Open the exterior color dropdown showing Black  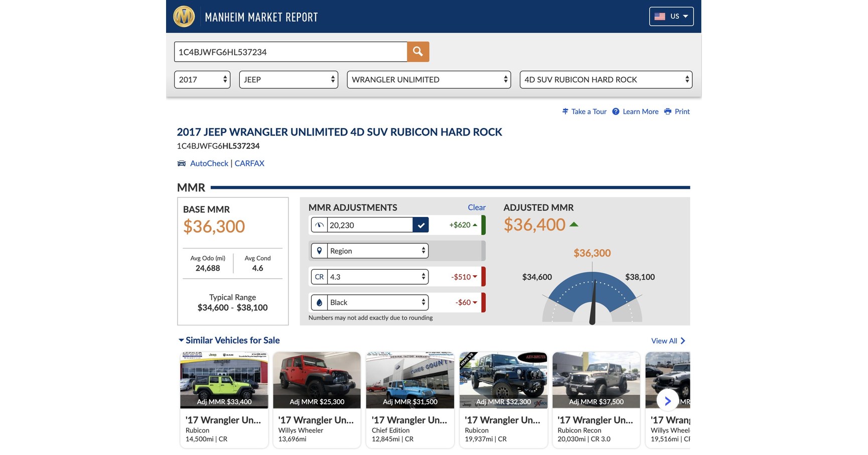pos(376,302)
